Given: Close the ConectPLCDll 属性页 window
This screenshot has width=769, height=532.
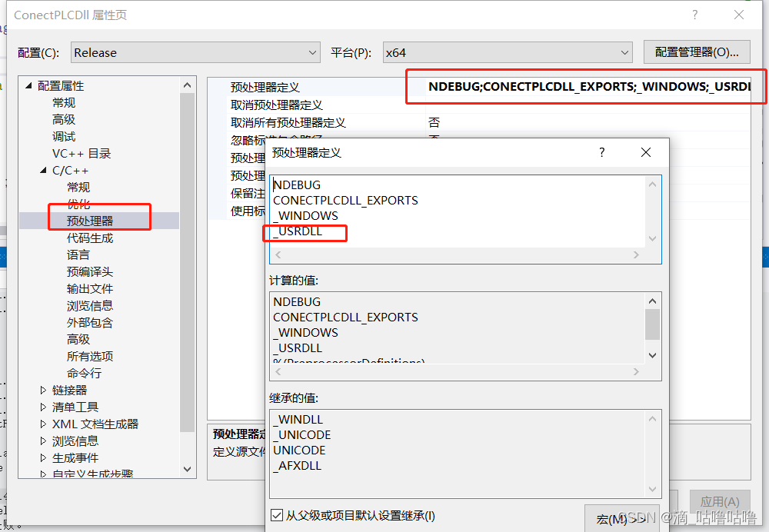Looking at the screenshot, I should click(739, 15).
